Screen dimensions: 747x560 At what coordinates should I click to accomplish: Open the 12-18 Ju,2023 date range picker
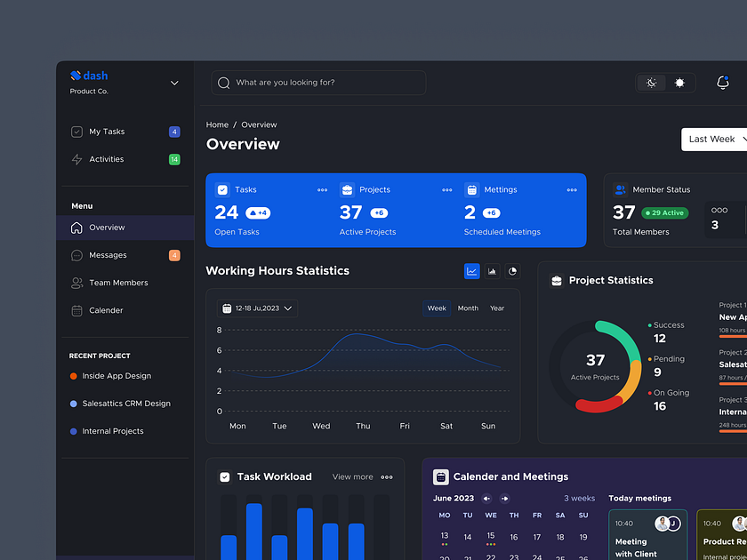click(x=254, y=308)
